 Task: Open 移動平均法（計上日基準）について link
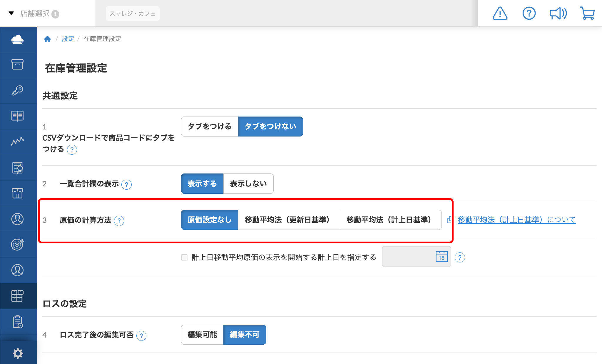[516, 220]
